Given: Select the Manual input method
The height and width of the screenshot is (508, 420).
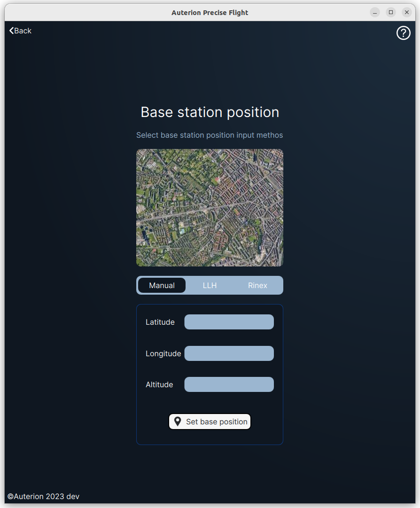Looking at the screenshot, I should point(162,285).
